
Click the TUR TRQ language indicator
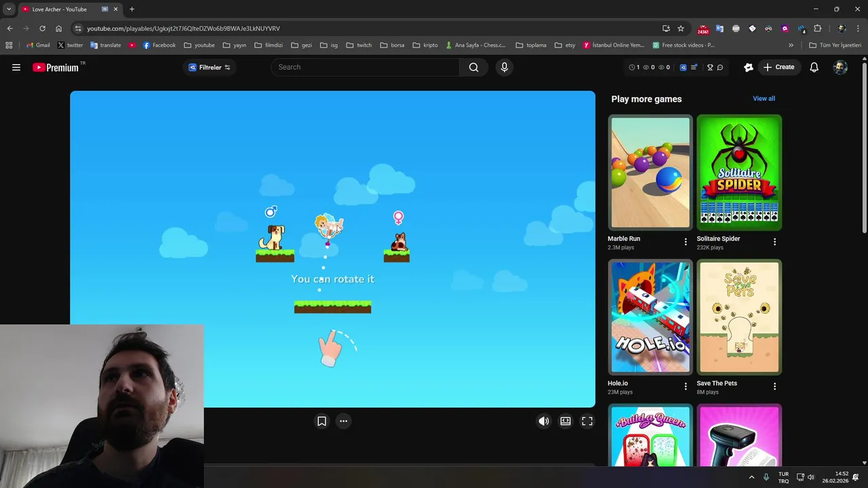coord(783,477)
